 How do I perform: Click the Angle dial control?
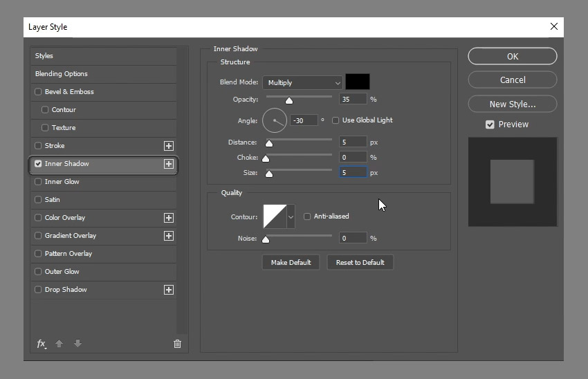(x=275, y=121)
